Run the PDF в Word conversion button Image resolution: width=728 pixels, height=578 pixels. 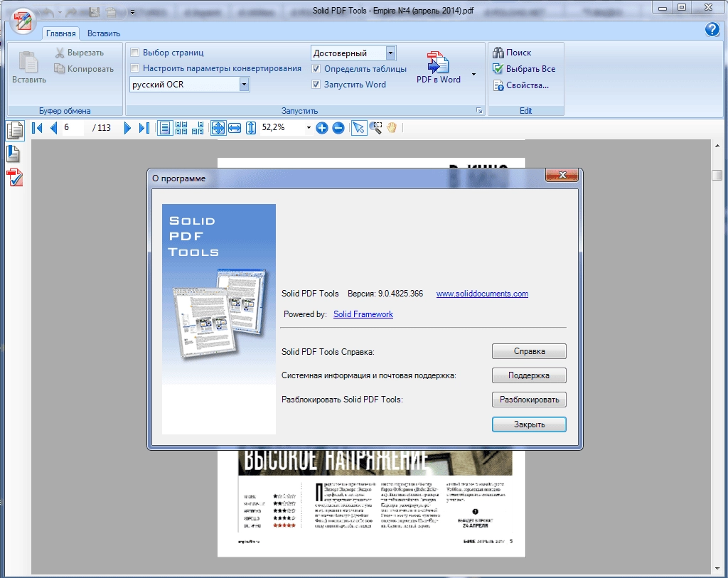(x=438, y=68)
